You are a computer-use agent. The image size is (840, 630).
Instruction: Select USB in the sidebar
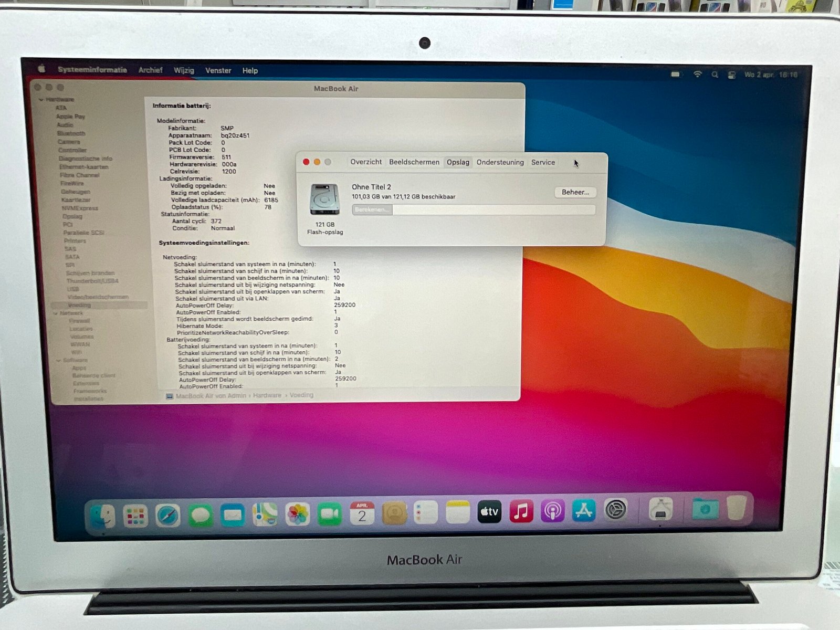(x=72, y=289)
